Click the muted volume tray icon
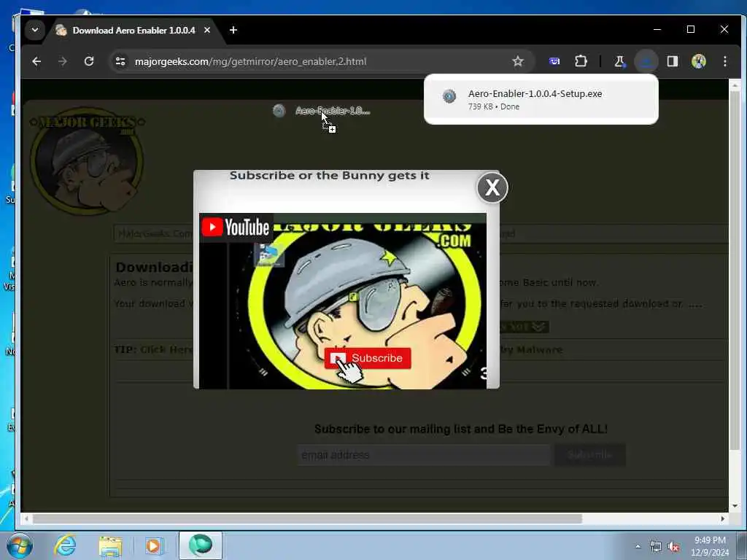 [x=673, y=547]
